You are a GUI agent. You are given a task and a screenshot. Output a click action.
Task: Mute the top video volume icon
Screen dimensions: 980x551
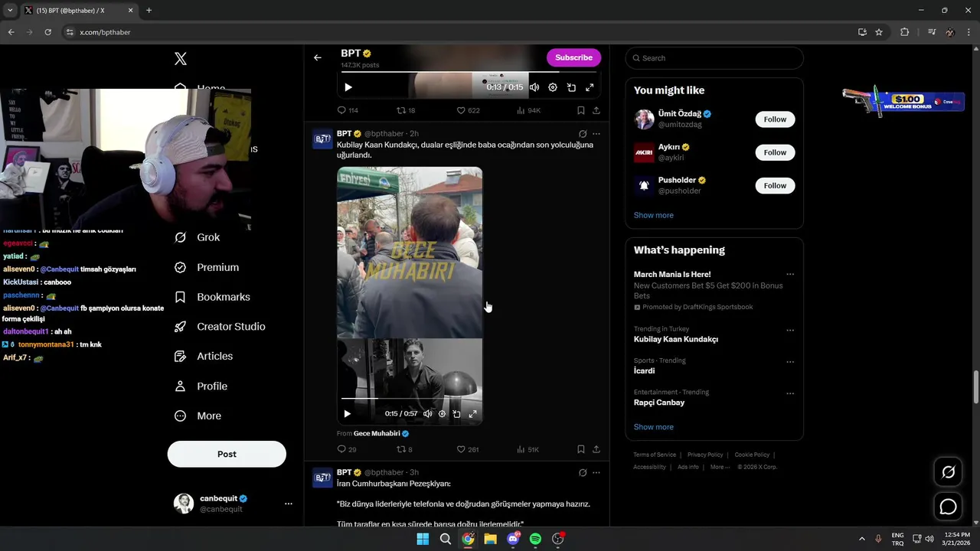(534, 87)
